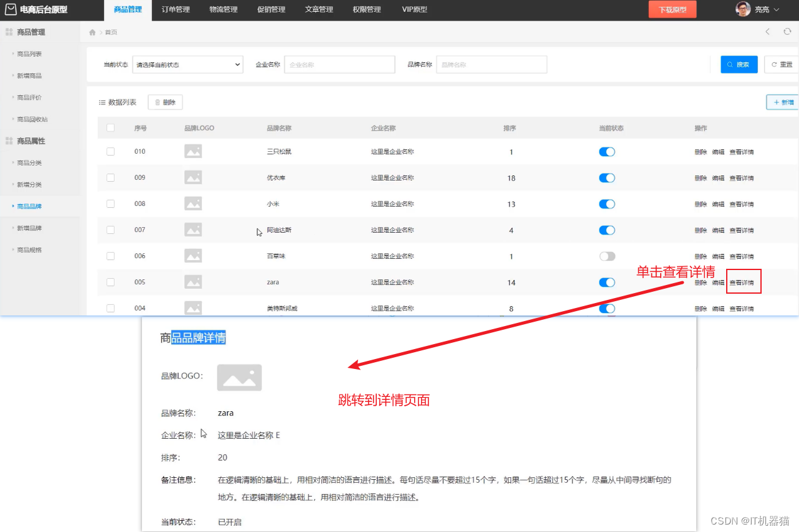Image resolution: width=799 pixels, height=532 pixels.
Task: Toggle the status switch for 优衣库
Action: pyautogui.click(x=607, y=178)
